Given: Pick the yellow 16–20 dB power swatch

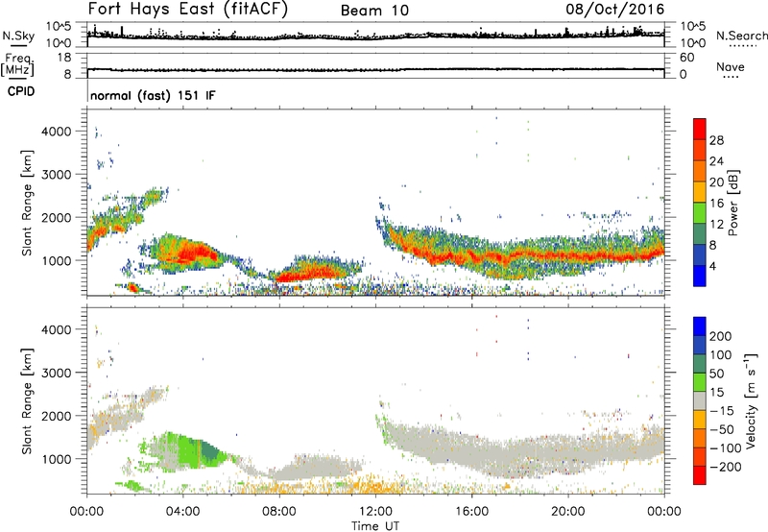Looking at the screenshot, I should coord(700,191).
